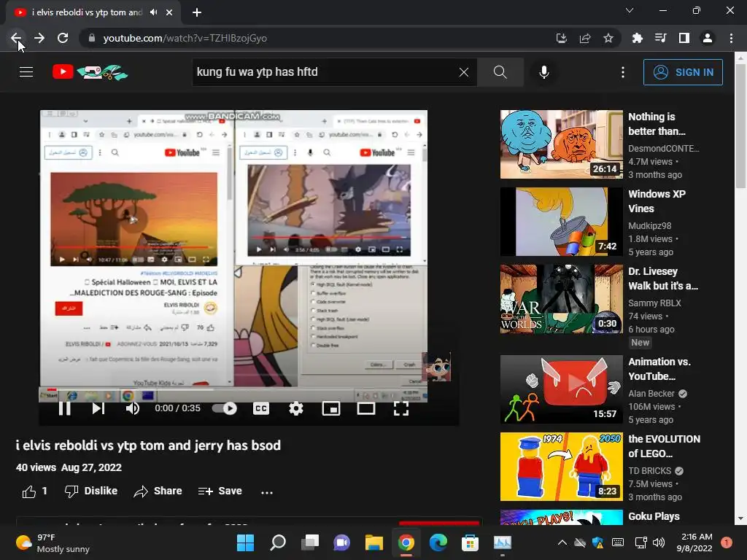Screen dimensions: 747x560
Task: Save video to a playlist
Action: 220,491
